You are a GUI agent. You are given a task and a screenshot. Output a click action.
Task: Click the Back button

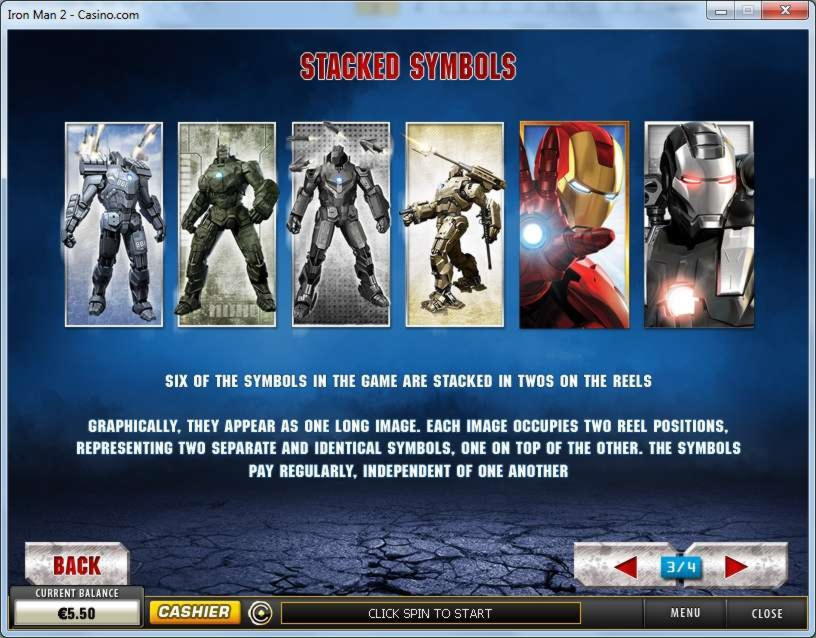coord(77,566)
